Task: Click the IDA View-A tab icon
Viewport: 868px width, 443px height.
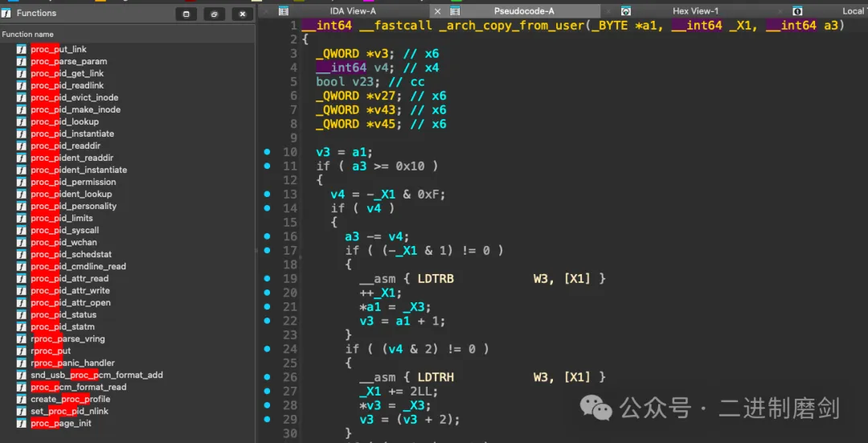Action: coord(284,10)
